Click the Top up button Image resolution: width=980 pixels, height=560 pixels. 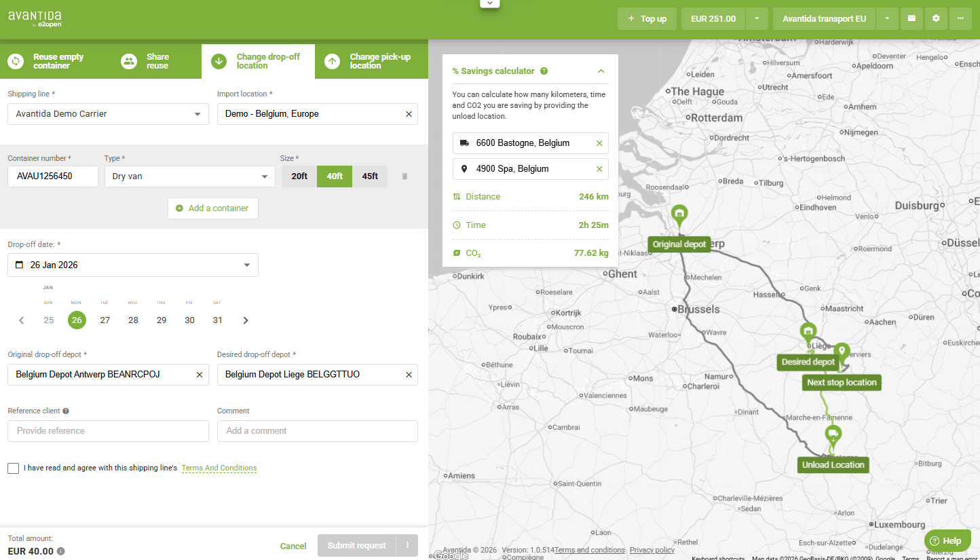pos(647,18)
